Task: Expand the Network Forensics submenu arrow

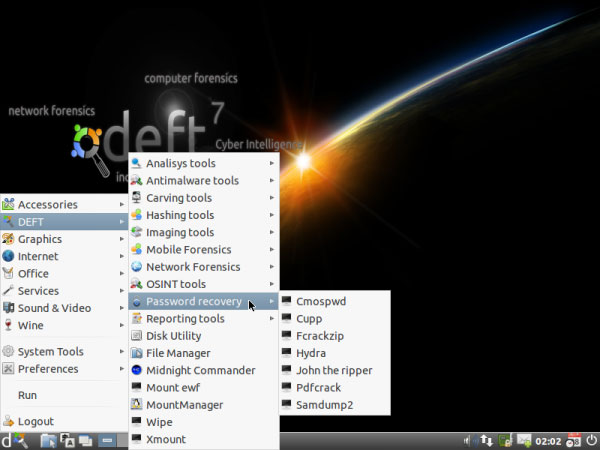Action: [x=272, y=266]
